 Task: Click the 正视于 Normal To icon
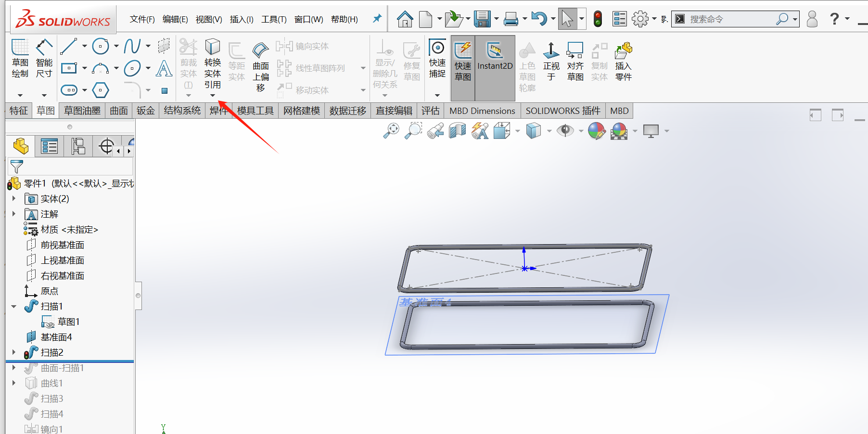click(x=551, y=61)
